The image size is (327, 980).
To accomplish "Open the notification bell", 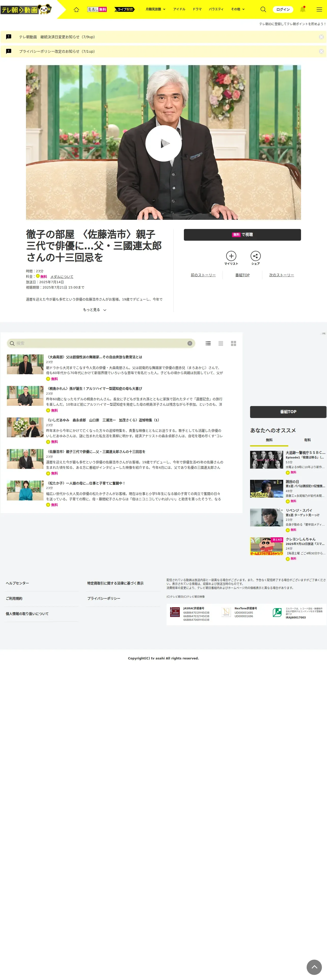I will click(x=303, y=9).
